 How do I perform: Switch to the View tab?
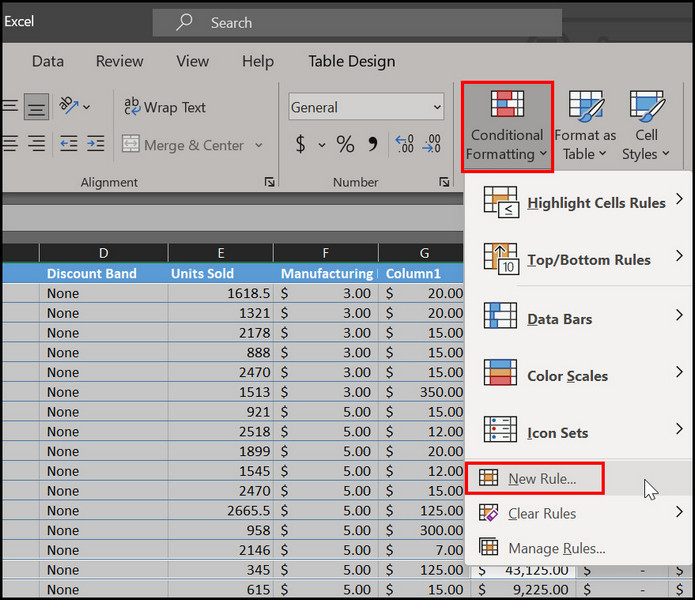(192, 61)
